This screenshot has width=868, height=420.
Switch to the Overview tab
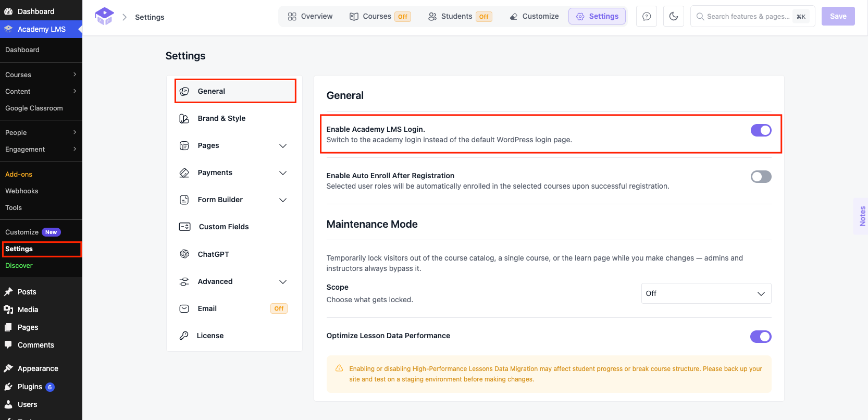tap(310, 16)
